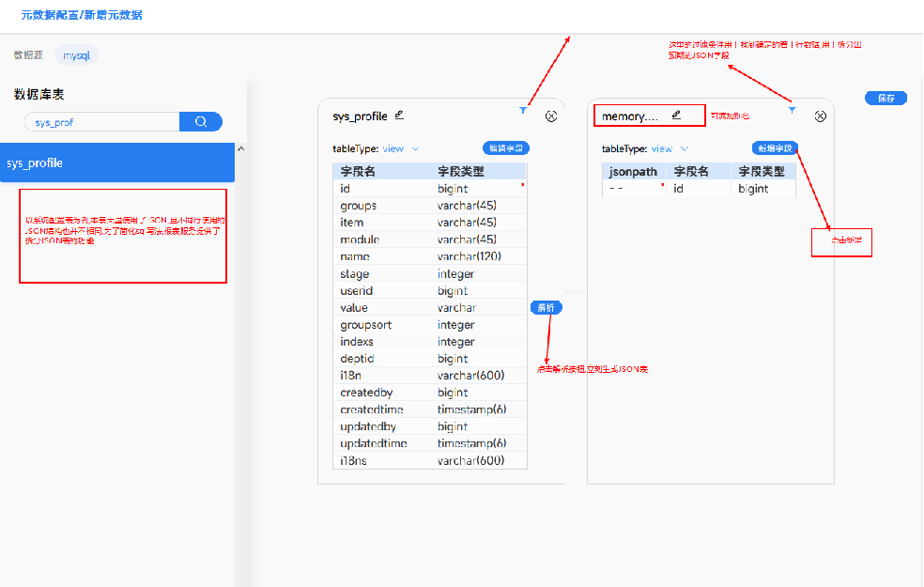The image size is (924, 587).
Task: Rename the memory table via its pencil icon
Action: 676,116
